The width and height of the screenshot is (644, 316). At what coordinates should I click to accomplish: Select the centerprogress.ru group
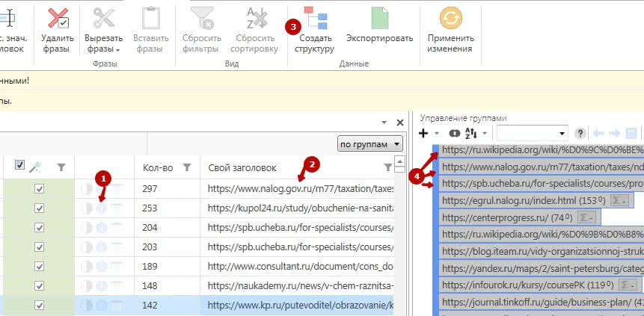tap(520, 217)
